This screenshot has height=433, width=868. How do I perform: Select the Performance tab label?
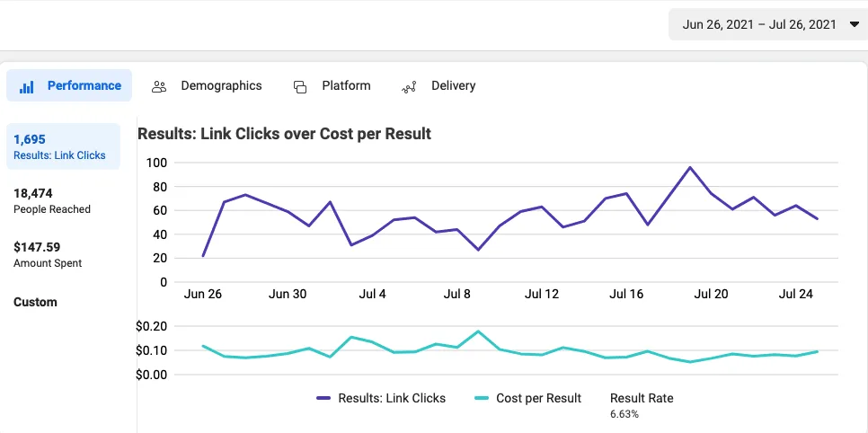coord(84,86)
